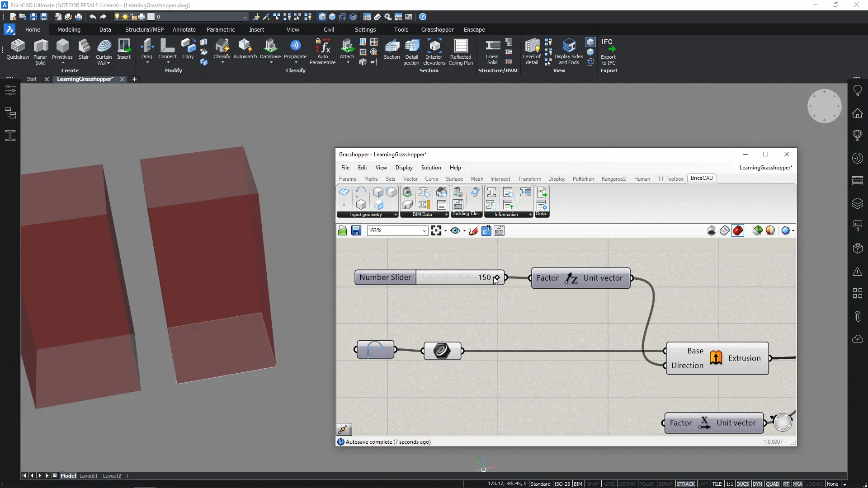
Task: Click the Bake to BricsCAD IFC output component
Action: click(x=542, y=193)
